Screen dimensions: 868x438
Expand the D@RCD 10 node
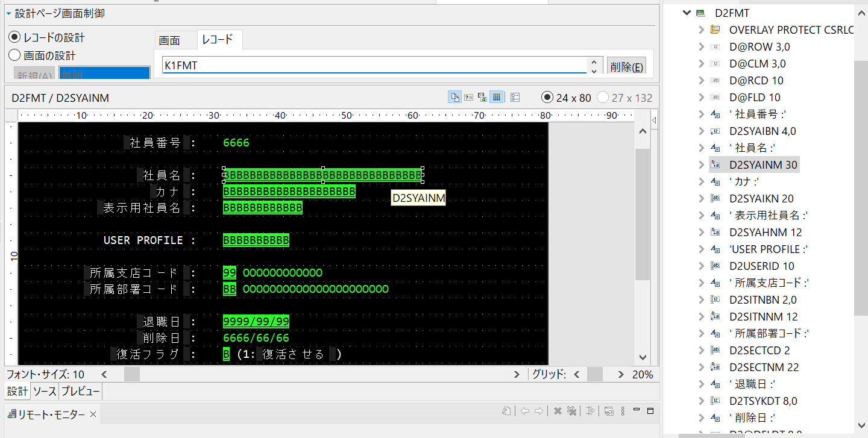pyautogui.click(x=700, y=80)
